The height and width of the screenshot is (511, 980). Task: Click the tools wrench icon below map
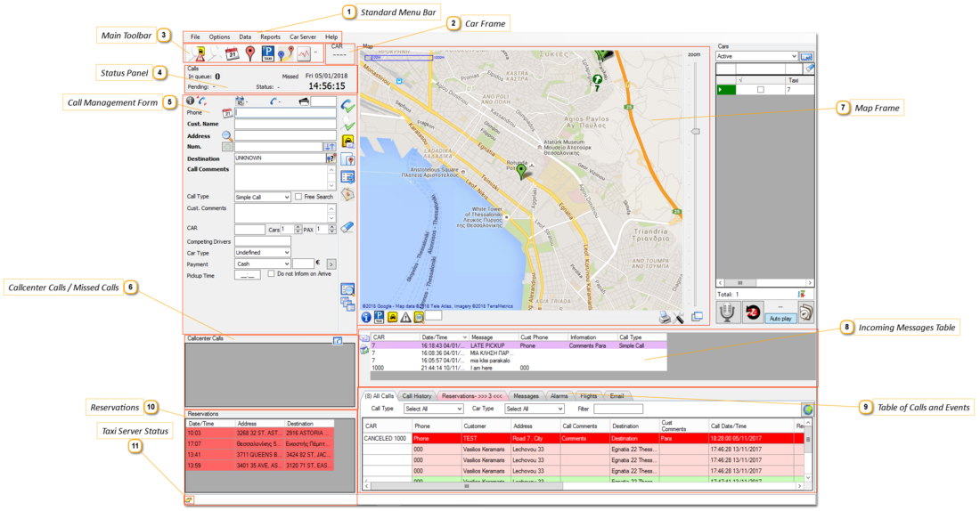[x=678, y=318]
